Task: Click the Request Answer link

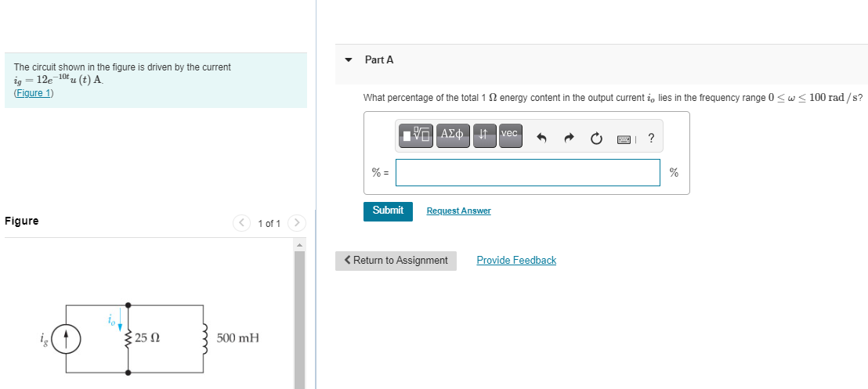Action: pyautogui.click(x=458, y=211)
